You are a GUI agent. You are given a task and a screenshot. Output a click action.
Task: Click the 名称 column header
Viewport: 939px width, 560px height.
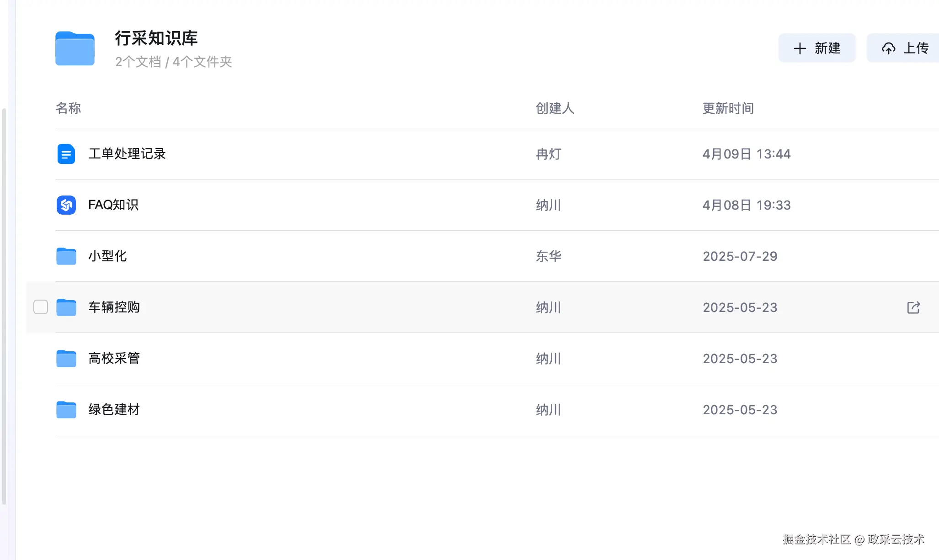(x=68, y=108)
